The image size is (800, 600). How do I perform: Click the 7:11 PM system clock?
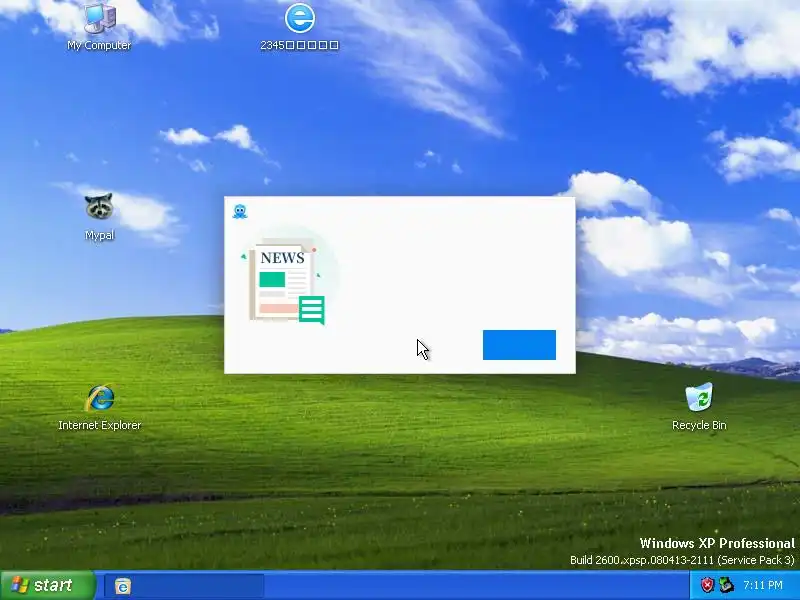(x=763, y=585)
